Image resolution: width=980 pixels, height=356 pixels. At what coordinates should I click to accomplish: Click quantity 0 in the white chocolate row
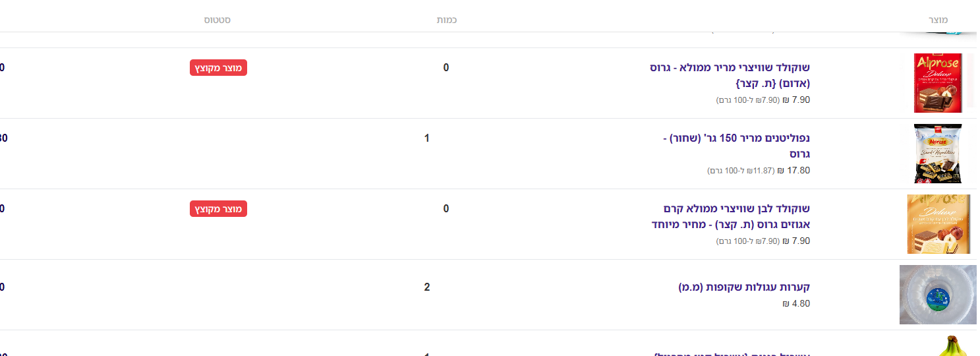click(x=446, y=208)
